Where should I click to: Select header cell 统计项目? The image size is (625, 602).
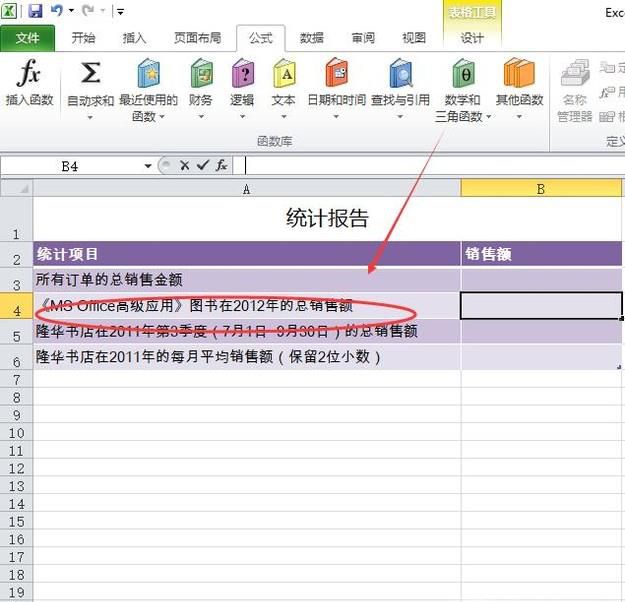click(x=247, y=254)
